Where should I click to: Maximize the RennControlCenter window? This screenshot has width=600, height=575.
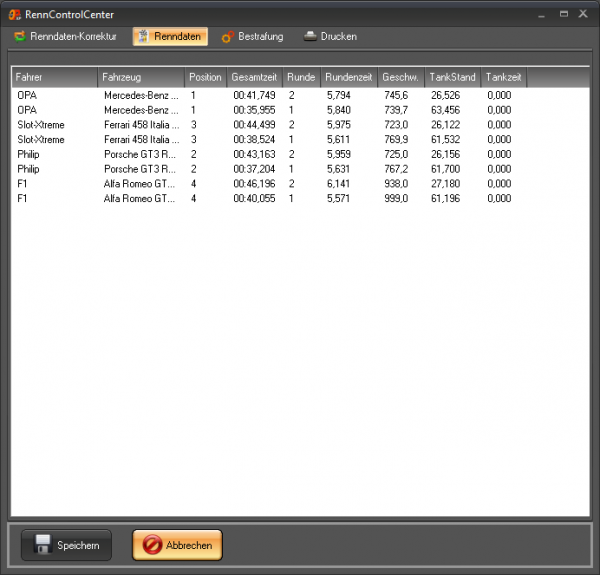tap(564, 14)
